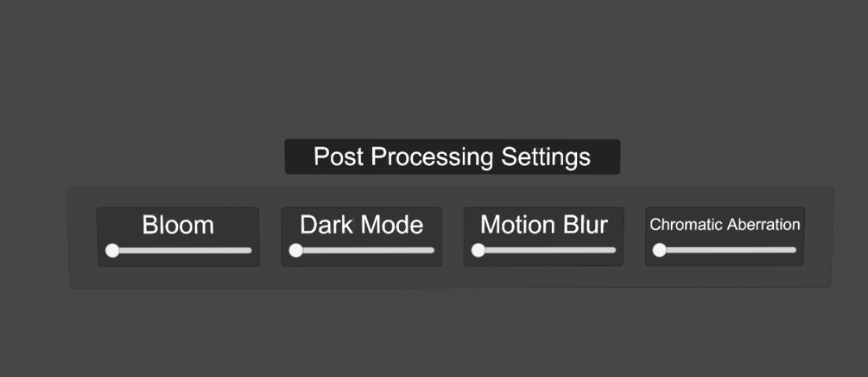Set Chromatic Aberration slider to maximum
Screen dimensions: 868x377
(795, 251)
